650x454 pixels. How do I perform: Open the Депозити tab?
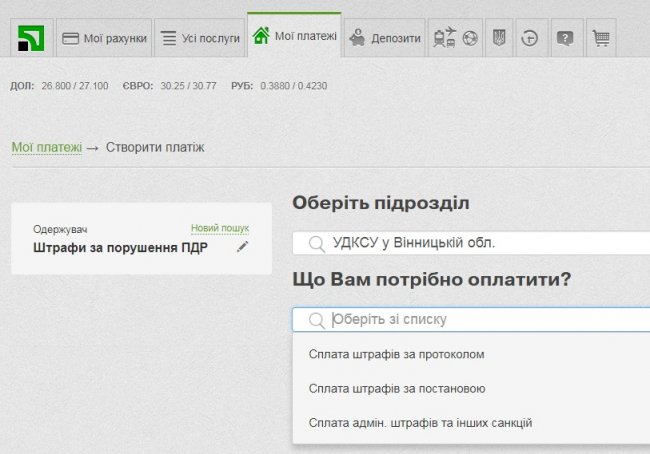[x=385, y=39]
